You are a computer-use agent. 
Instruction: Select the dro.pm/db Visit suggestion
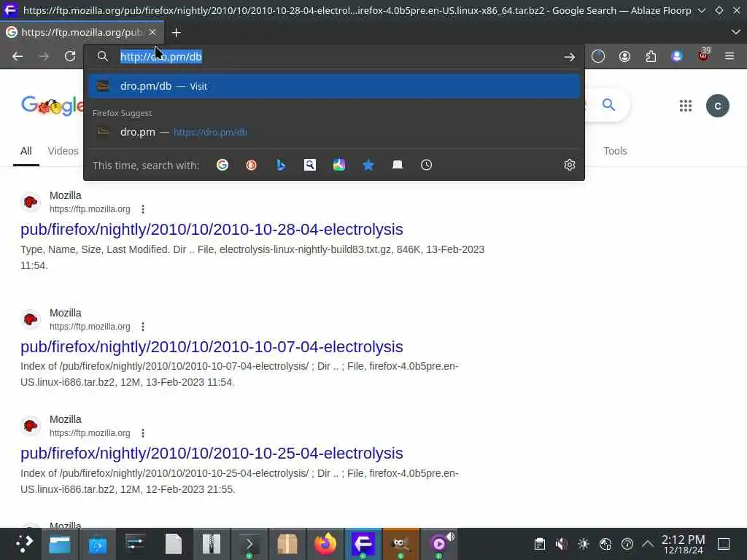[x=334, y=86]
